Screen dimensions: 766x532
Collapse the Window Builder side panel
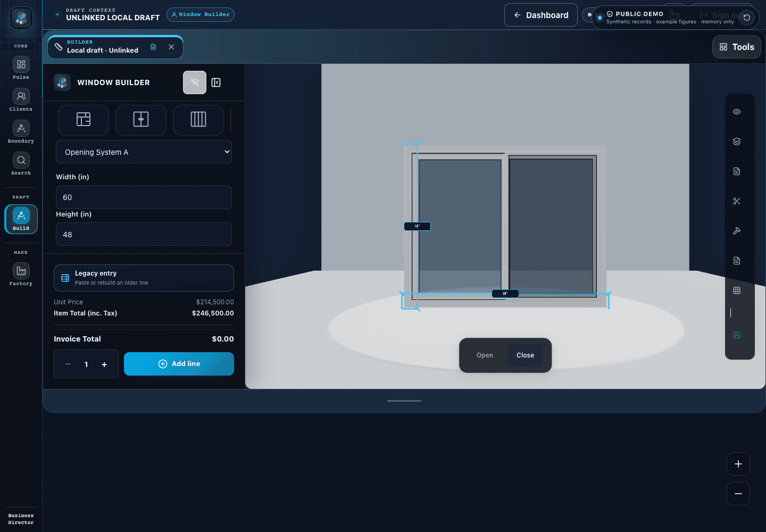click(216, 82)
